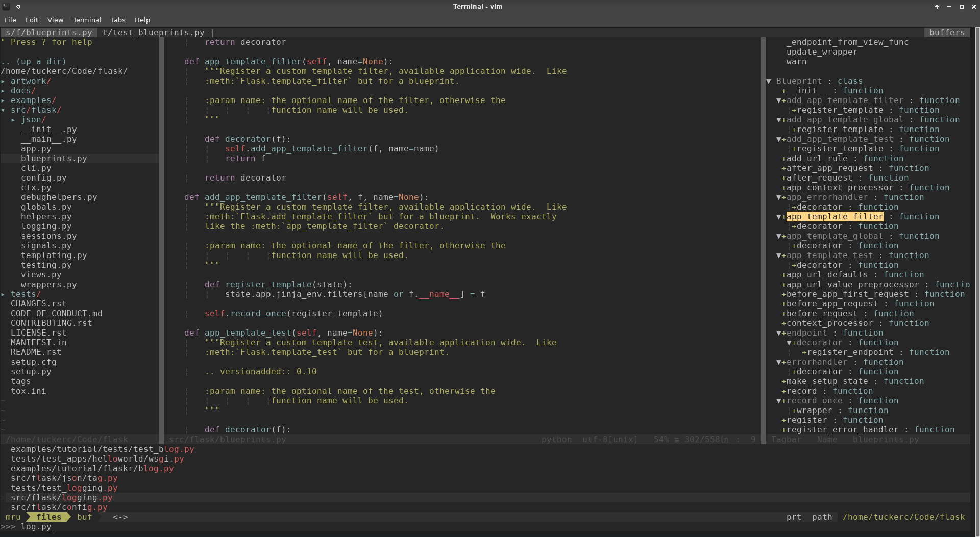
Task: Jump to register_error_handler tag
Action: click(842, 430)
